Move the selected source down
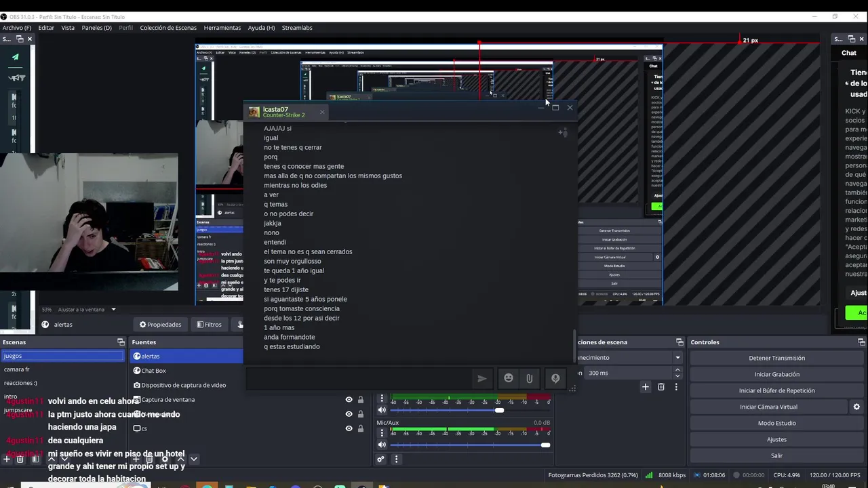 point(194,459)
